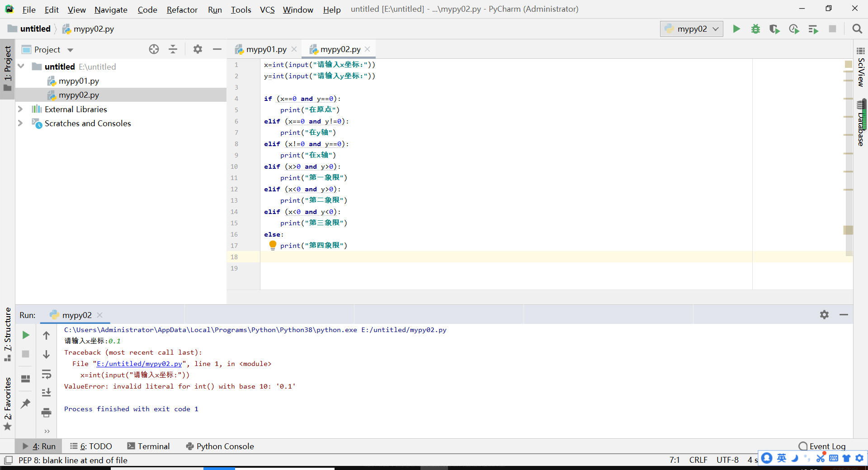Hide the Project panel with the minus icon

217,49
